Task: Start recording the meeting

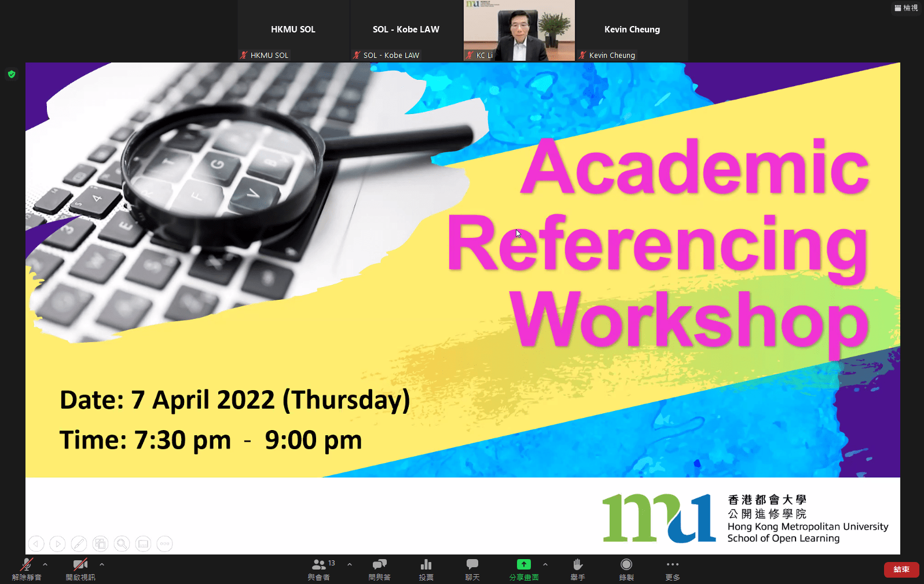Action: click(x=626, y=568)
